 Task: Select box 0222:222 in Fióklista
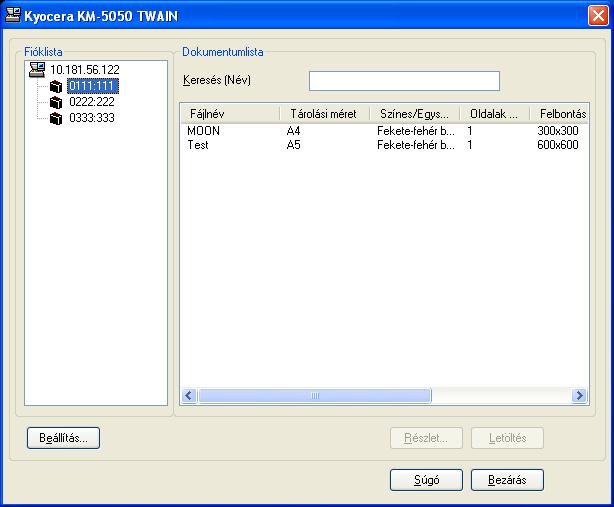92,102
